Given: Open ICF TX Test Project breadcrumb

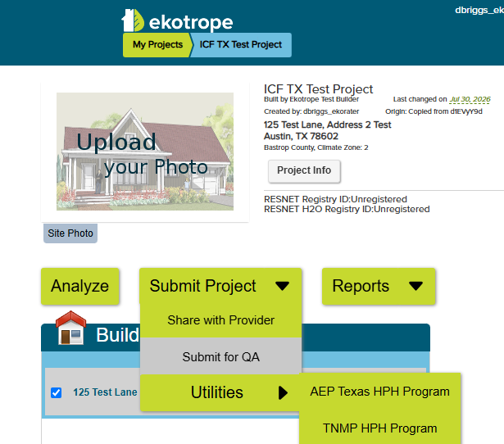Looking at the screenshot, I should (x=241, y=44).
